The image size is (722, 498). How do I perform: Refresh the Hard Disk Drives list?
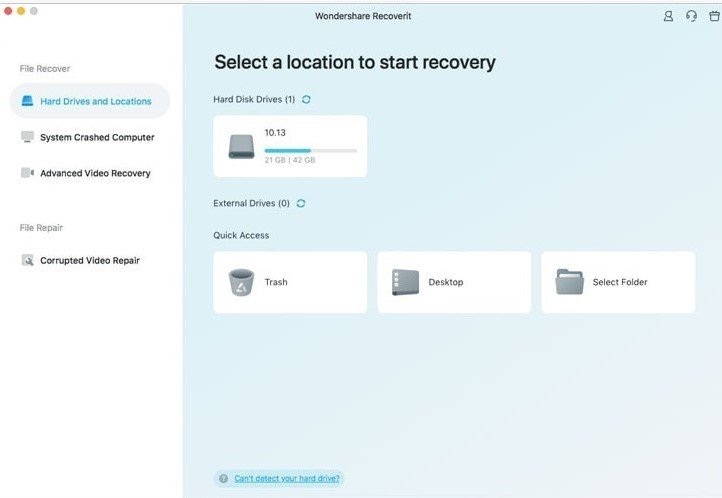point(306,99)
